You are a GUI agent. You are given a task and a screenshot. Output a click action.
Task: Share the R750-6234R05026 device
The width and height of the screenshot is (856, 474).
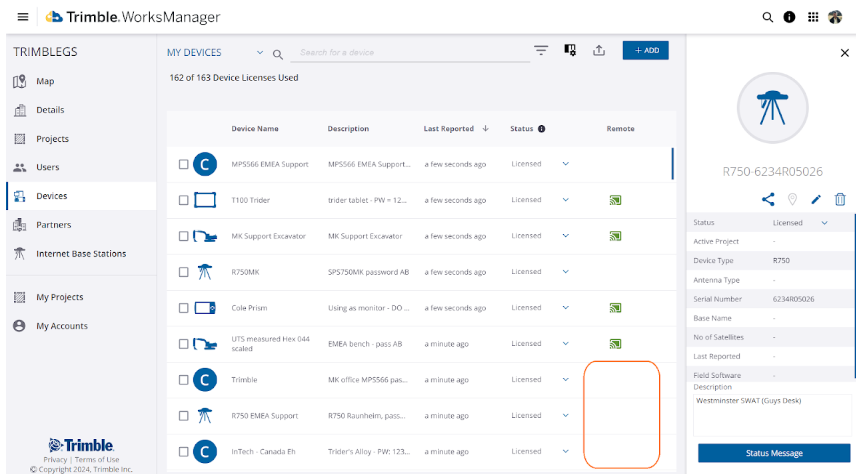tap(768, 199)
